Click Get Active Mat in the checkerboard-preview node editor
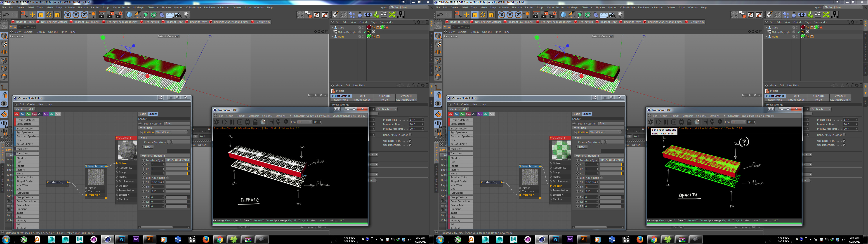The width and height of the screenshot is (868, 244). 459,109
